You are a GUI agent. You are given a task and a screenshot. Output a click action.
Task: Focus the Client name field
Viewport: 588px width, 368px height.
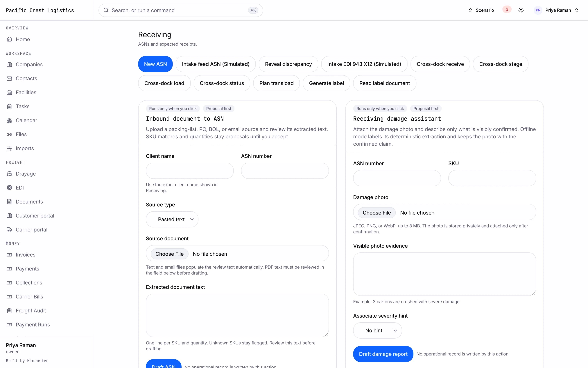(x=190, y=171)
